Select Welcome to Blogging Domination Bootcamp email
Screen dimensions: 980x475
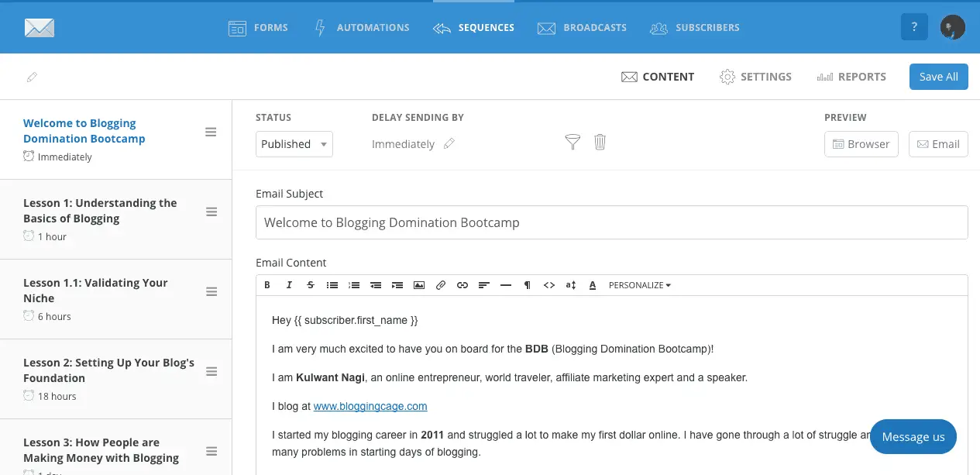116,139
